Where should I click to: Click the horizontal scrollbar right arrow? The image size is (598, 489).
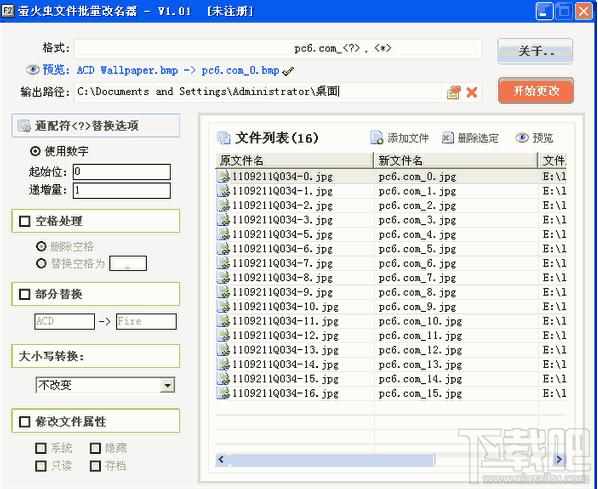[x=559, y=459]
